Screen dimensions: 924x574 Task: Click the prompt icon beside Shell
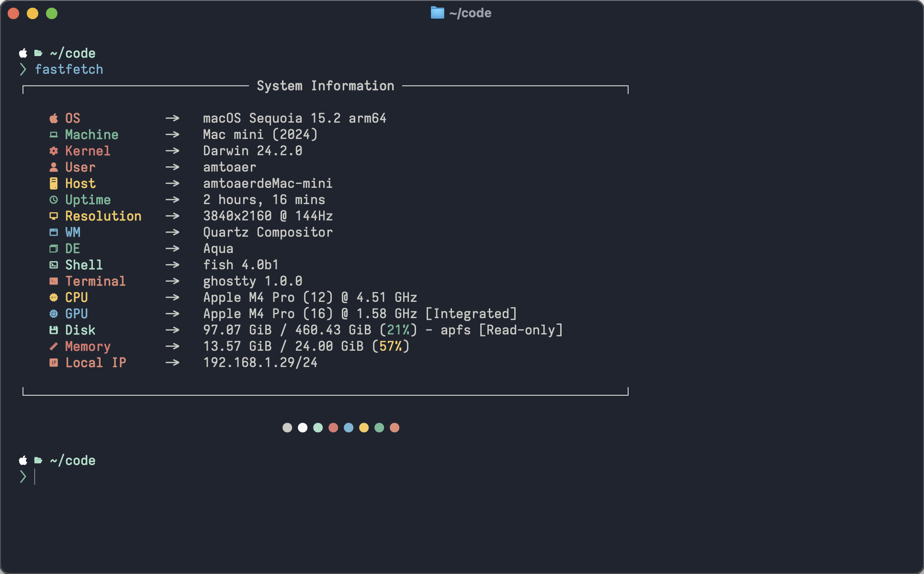54,265
